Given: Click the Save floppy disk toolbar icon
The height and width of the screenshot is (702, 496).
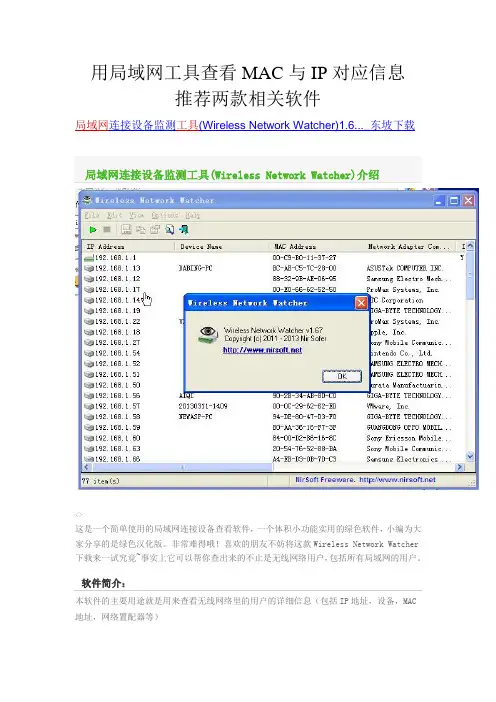Looking at the screenshot, I should [126, 230].
